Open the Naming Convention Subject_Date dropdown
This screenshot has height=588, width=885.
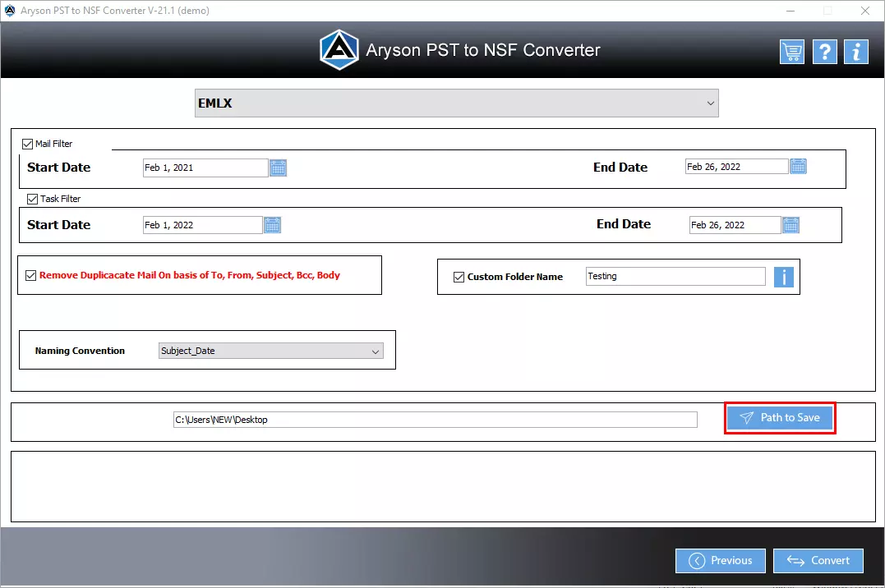271,351
